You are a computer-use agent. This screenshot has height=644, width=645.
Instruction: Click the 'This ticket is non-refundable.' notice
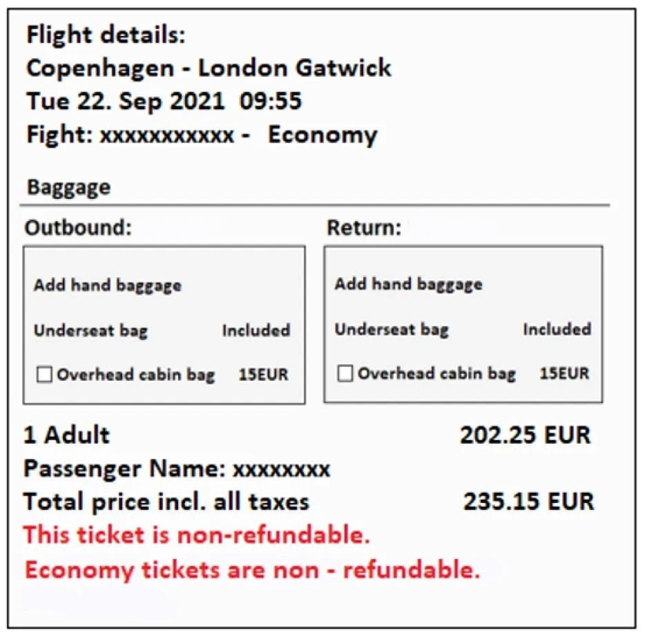[x=197, y=534]
